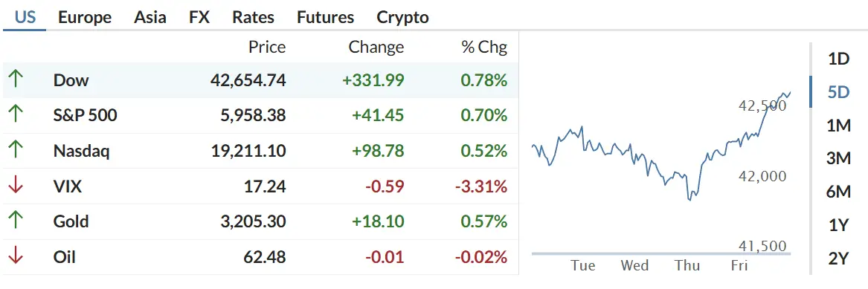Choose the 1M chart range
The width and height of the screenshot is (868, 289).
[x=839, y=126]
